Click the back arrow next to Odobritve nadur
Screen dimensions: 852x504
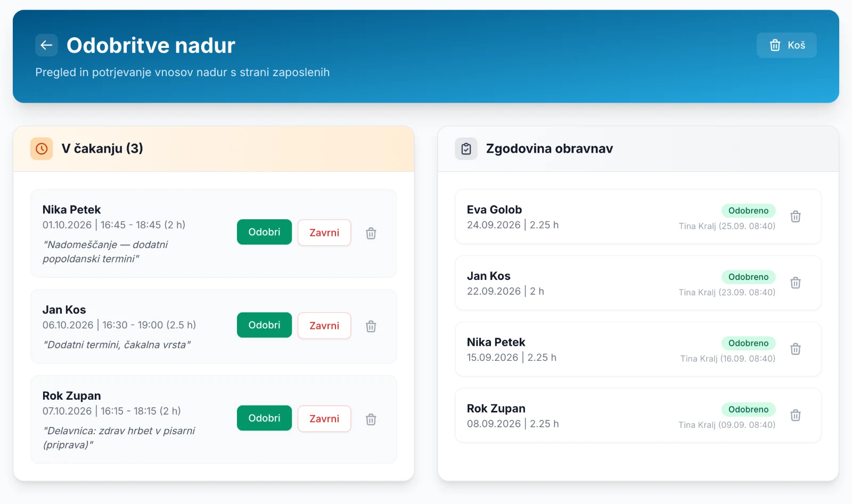46,45
